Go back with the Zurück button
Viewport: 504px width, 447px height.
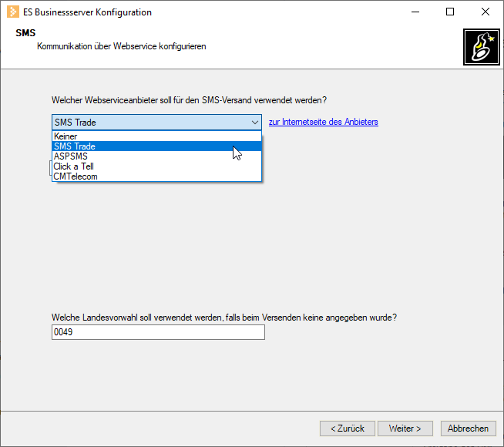pos(347,429)
